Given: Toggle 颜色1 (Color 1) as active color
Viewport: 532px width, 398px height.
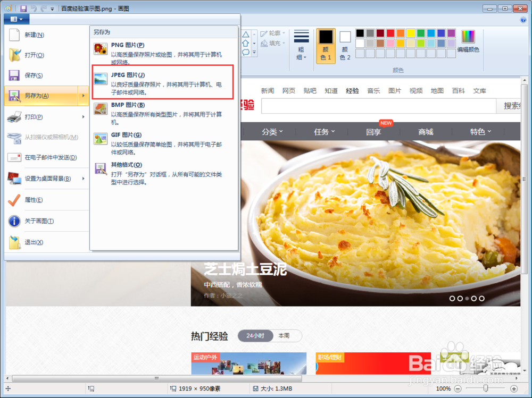Looking at the screenshot, I should coord(326,44).
